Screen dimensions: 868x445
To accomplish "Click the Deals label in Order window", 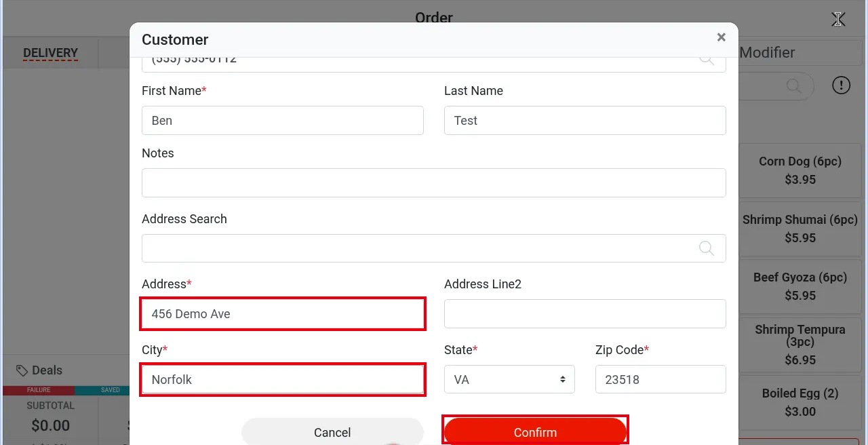I will [x=47, y=370].
